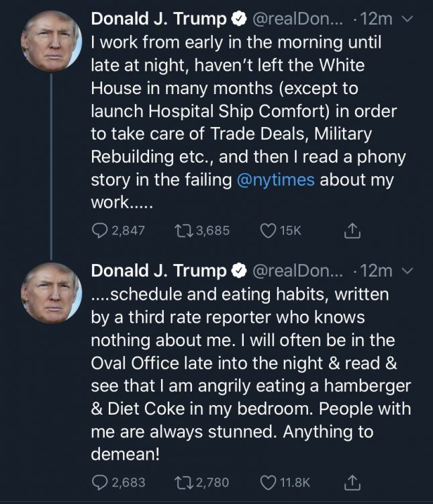
Task: Like the first tweet with 15K likes
Action: (268, 230)
